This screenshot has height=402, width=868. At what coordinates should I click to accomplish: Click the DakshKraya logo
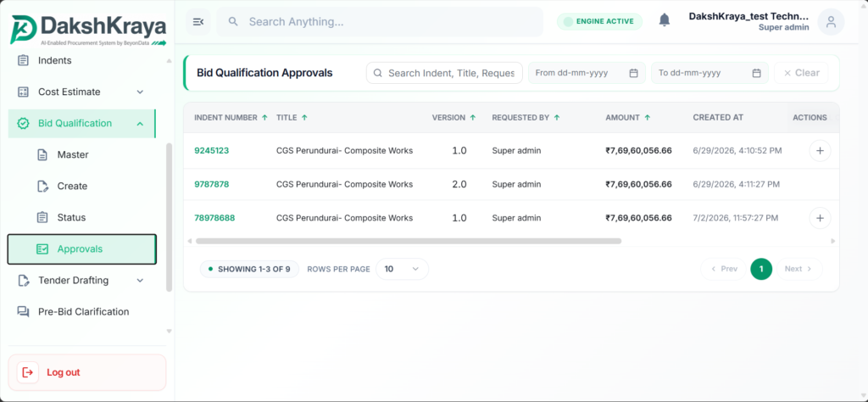point(88,29)
